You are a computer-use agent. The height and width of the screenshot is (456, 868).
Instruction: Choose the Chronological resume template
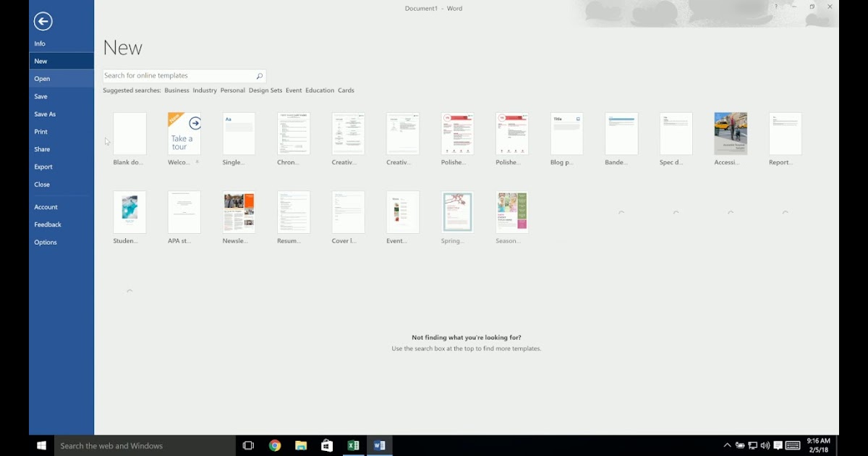click(x=294, y=134)
